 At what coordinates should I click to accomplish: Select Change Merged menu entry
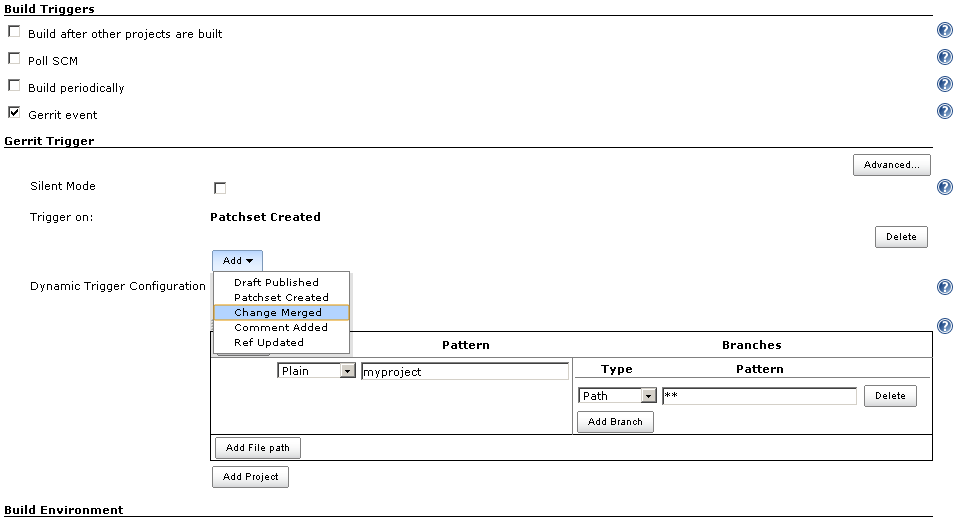pyautogui.click(x=281, y=313)
